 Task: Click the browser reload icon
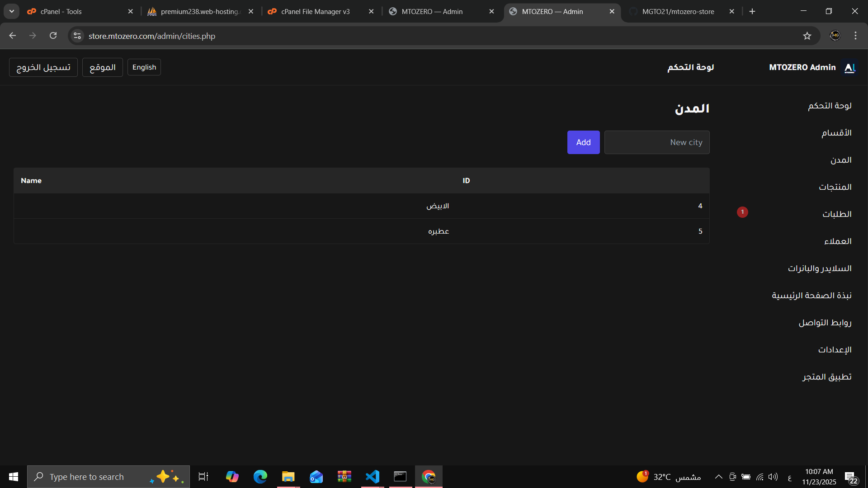tap(53, 36)
